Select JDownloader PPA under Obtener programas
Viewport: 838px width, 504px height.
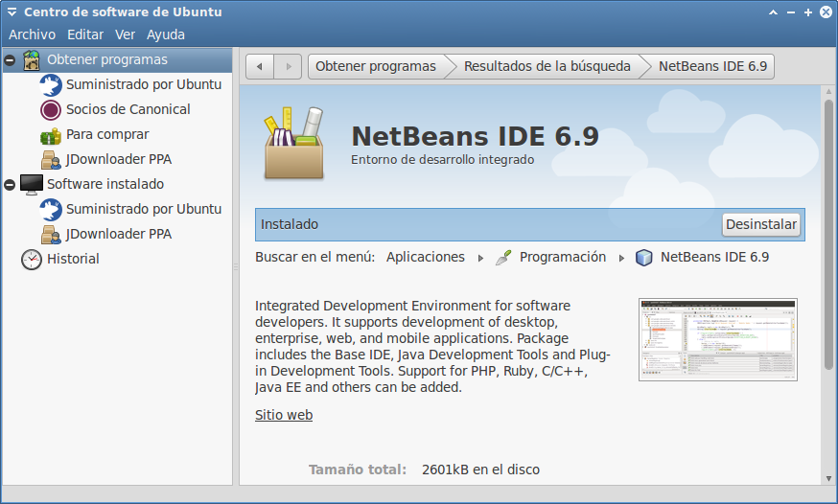click(119, 160)
